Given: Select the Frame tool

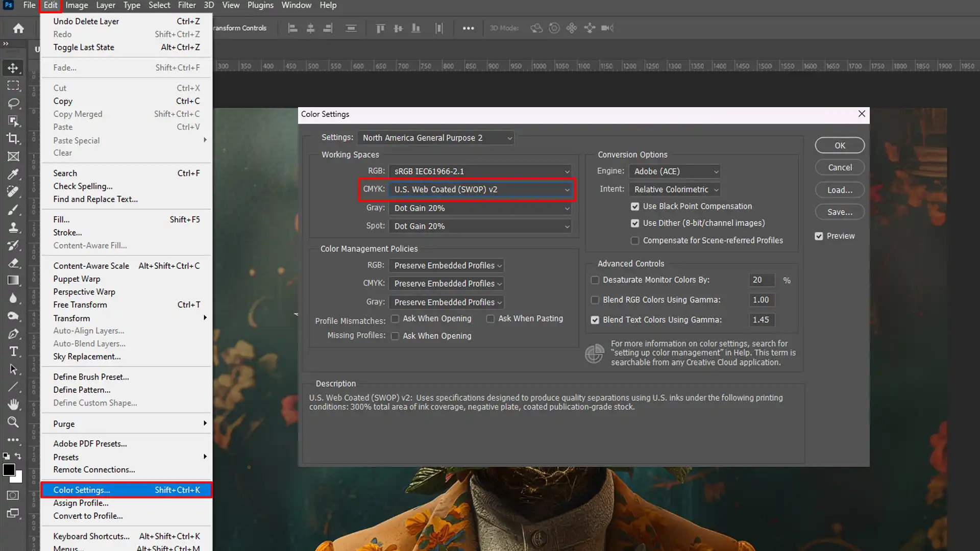Looking at the screenshot, I should pos(13,156).
